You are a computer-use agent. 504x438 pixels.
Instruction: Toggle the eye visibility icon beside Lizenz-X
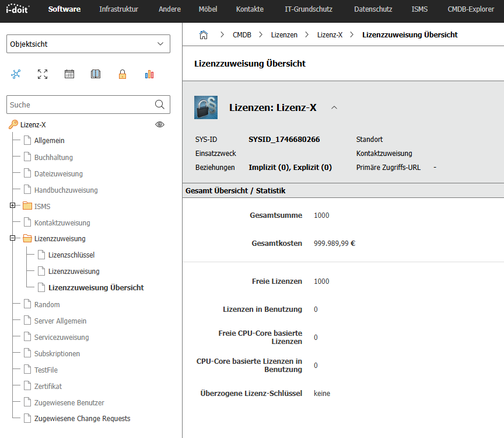click(x=160, y=124)
